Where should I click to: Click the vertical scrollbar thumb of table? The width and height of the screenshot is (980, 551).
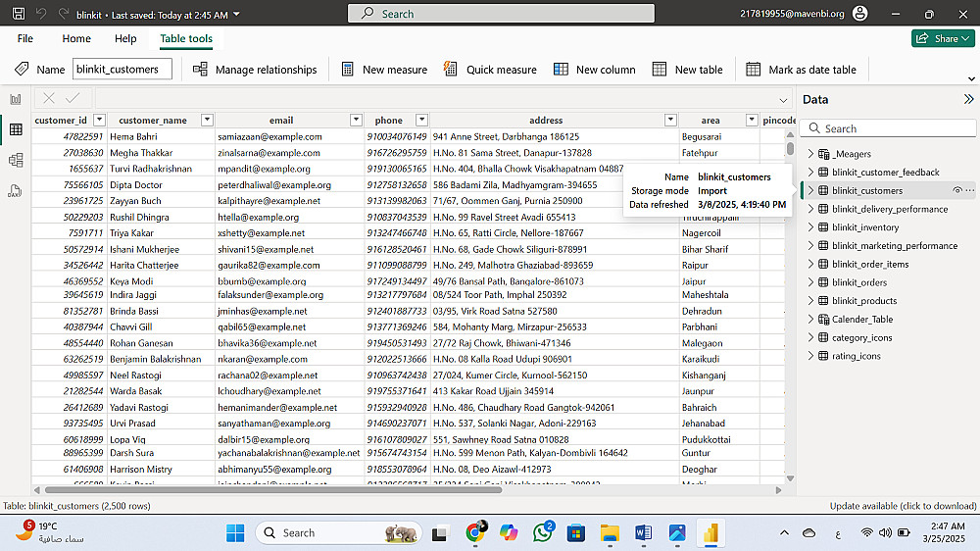click(x=790, y=149)
